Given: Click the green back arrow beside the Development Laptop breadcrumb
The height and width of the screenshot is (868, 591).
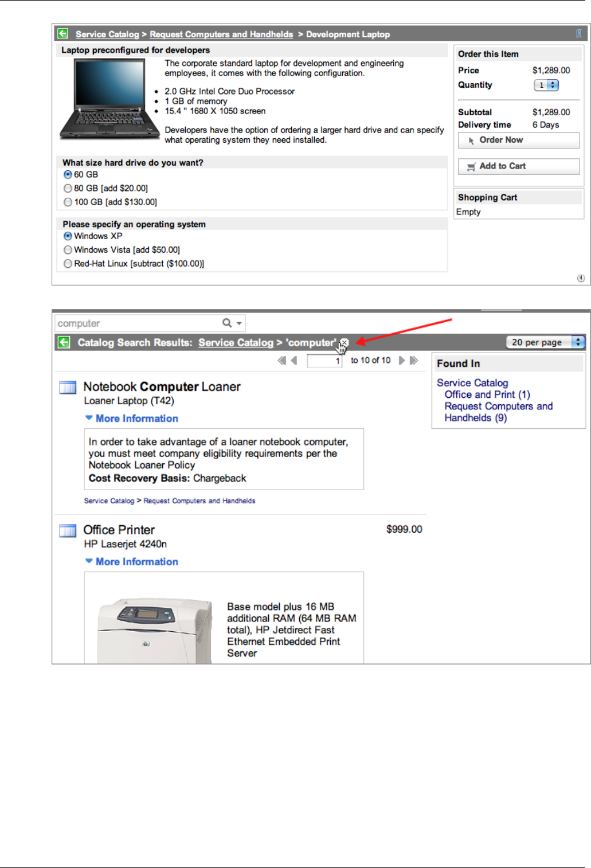Looking at the screenshot, I should (x=63, y=34).
